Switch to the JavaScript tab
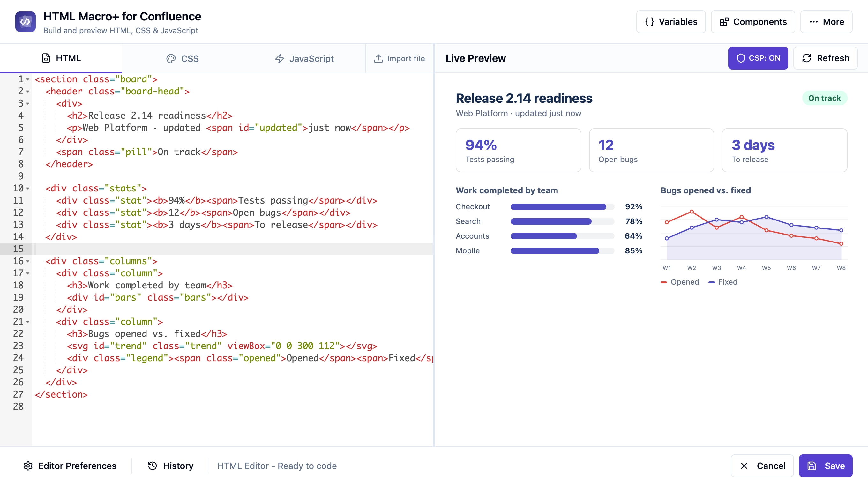 tap(304, 59)
